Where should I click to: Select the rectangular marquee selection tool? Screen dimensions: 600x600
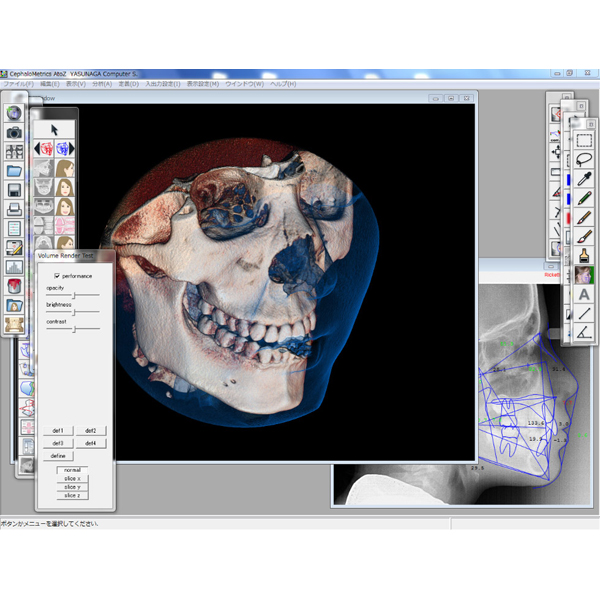coord(584,140)
